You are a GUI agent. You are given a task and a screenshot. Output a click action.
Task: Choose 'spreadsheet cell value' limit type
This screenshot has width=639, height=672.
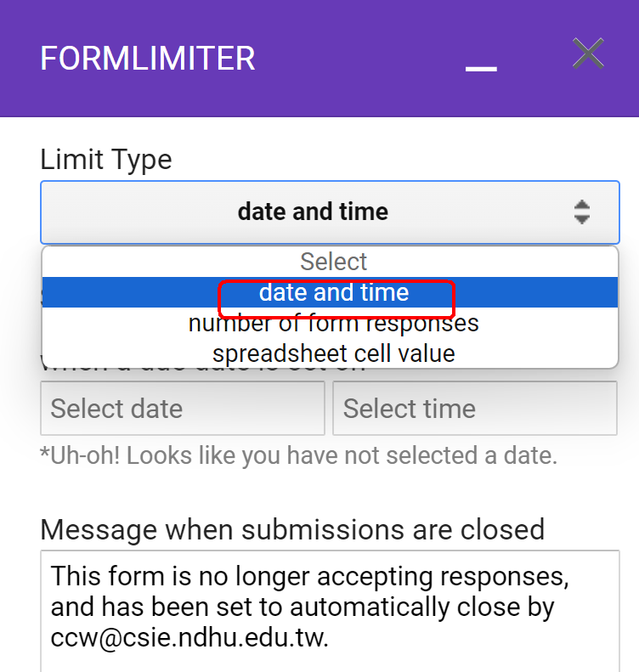point(333,353)
